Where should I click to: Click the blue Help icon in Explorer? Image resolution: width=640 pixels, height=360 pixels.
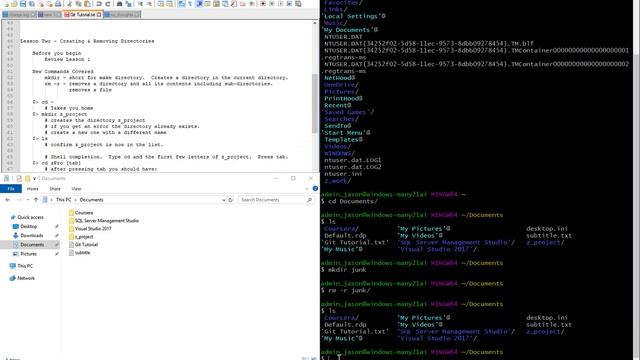click(x=315, y=189)
